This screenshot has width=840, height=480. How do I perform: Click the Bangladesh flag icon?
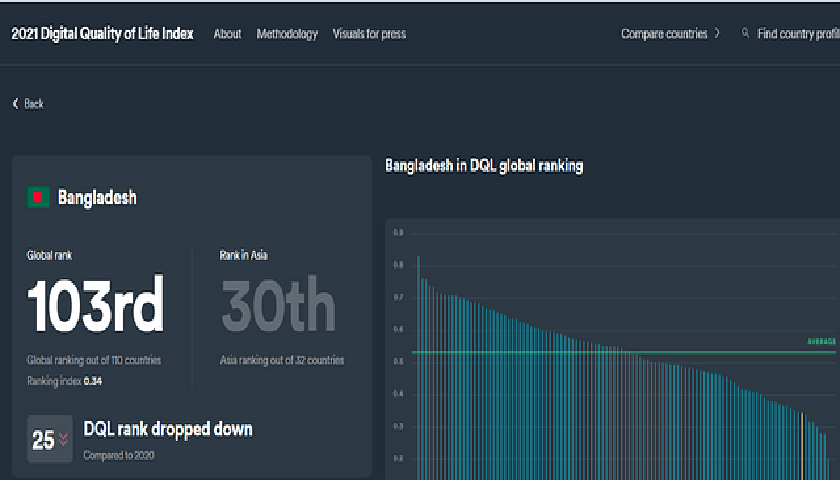click(x=39, y=197)
